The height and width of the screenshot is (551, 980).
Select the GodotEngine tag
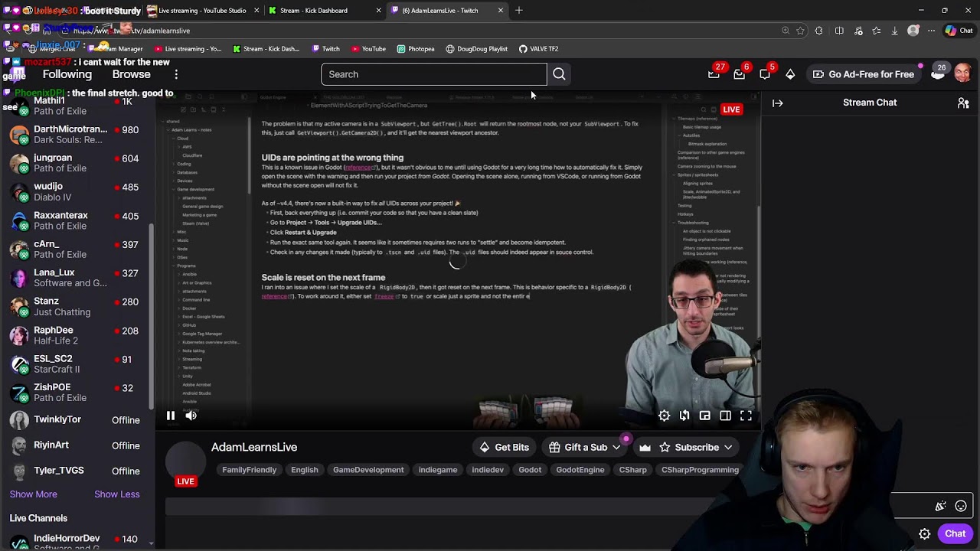580,470
